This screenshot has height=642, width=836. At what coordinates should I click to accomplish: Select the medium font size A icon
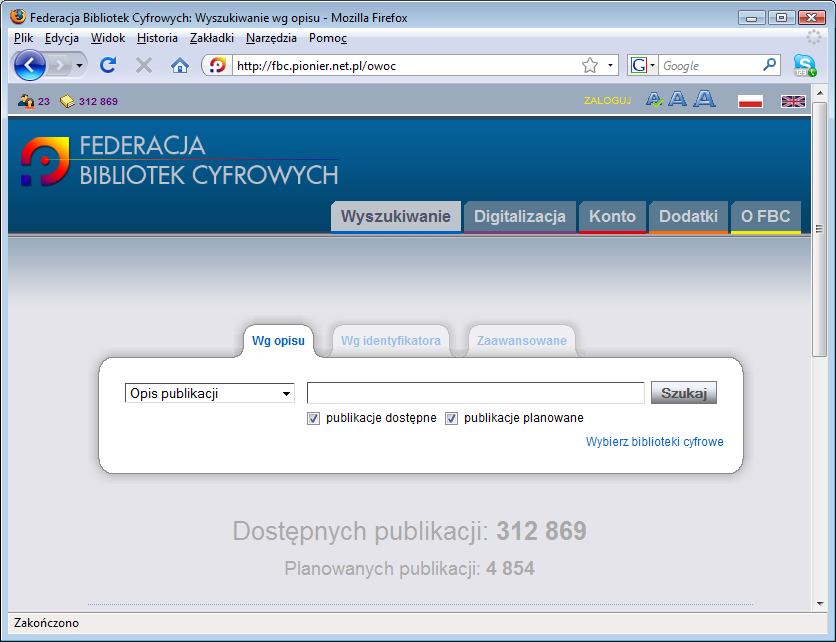678,99
